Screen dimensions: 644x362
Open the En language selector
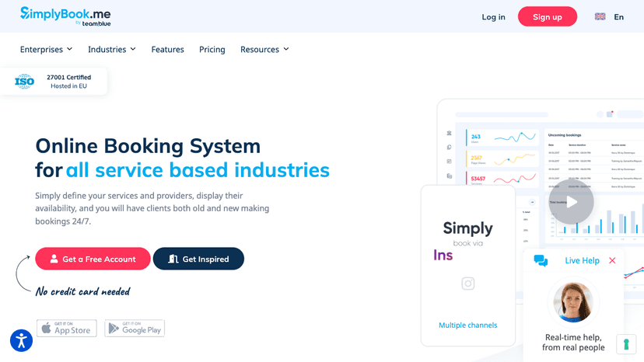[618, 17]
